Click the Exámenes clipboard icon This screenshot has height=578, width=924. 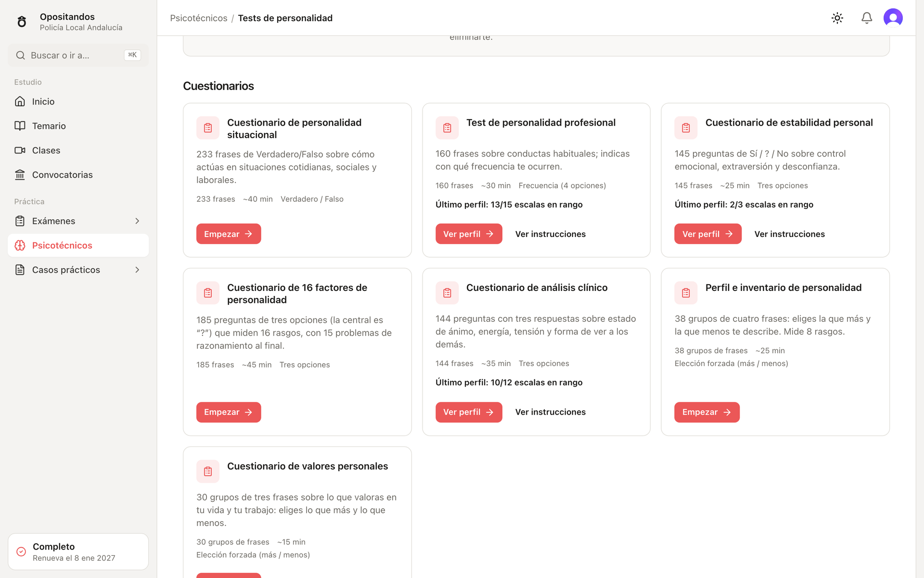click(x=20, y=221)
